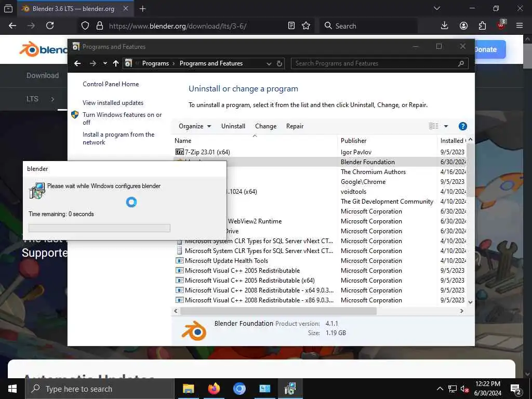Refresh the Programs and Features list

(279, 63)
